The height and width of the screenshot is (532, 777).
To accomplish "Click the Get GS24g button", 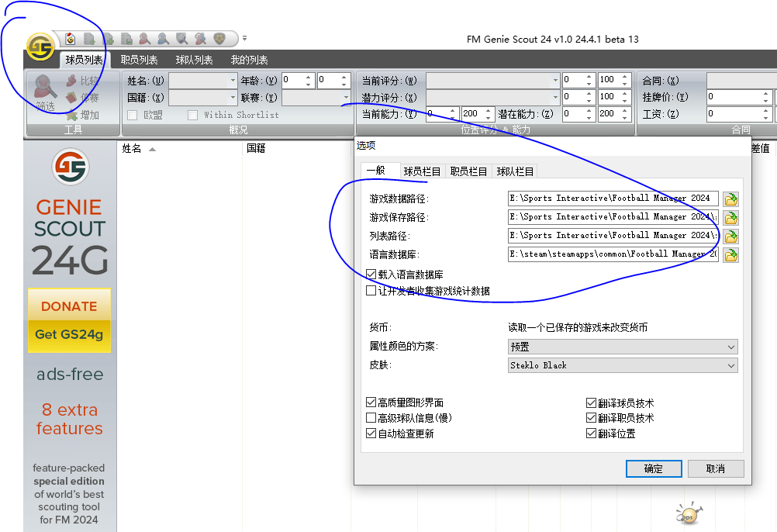I will click(69, 335).
